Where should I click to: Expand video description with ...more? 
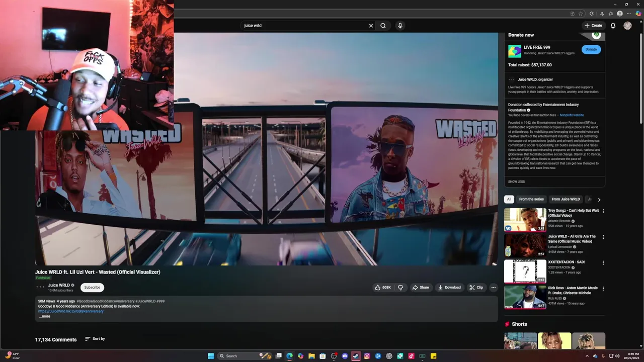click(x=44, y=316)
